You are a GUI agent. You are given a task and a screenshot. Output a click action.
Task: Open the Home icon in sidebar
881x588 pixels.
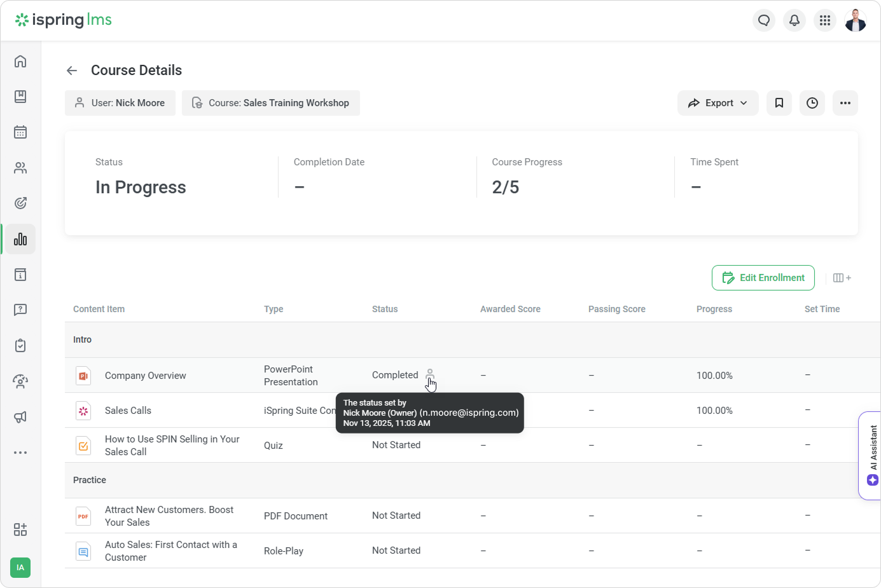pos(20,61)
